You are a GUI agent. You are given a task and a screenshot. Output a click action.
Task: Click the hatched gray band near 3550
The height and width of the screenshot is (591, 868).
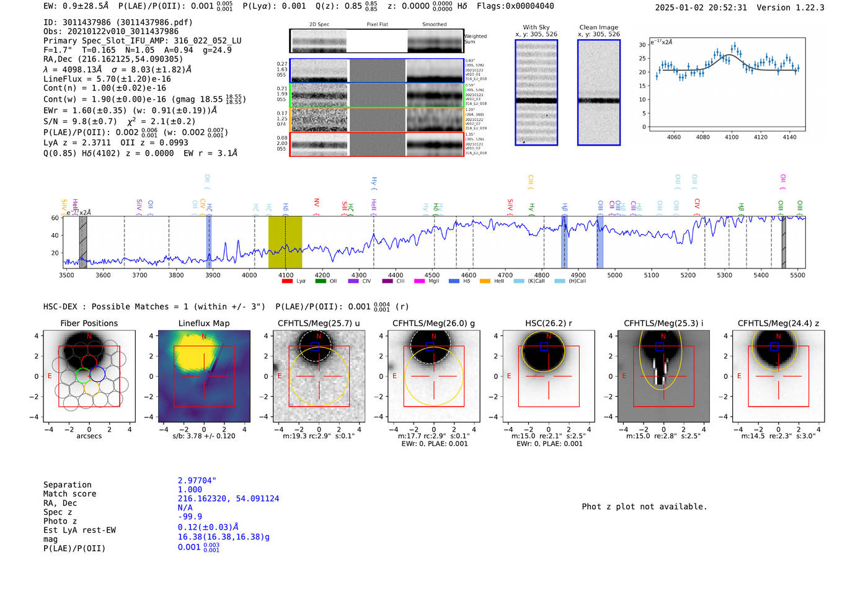coord(83,242)
